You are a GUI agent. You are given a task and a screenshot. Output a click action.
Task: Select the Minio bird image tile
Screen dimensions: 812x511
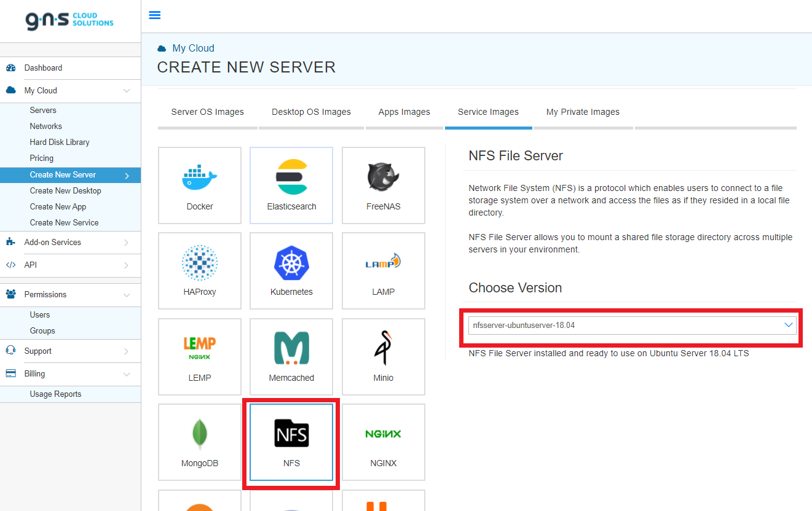point(384,357)
